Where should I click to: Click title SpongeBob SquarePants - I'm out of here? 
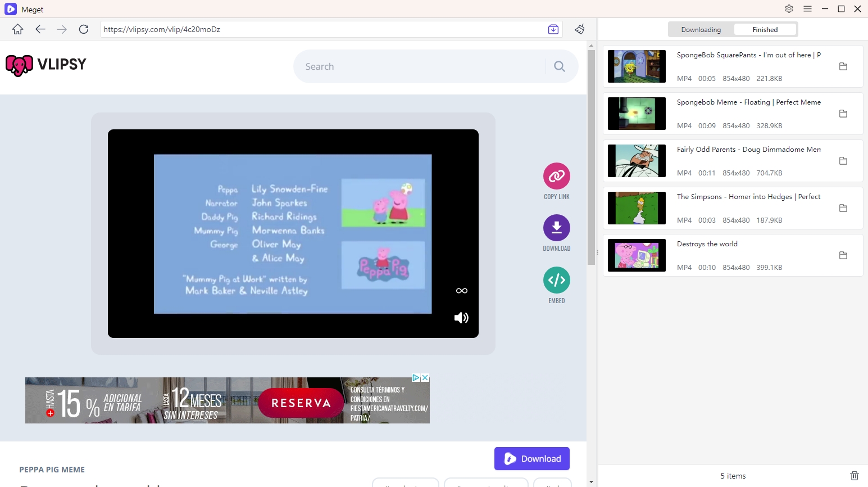click(749, 55)
